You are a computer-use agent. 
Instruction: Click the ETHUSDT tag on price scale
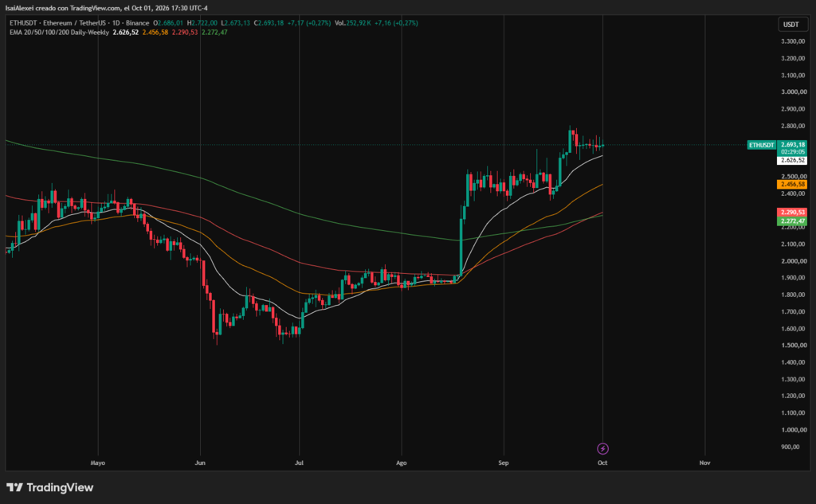pos(761,145)
